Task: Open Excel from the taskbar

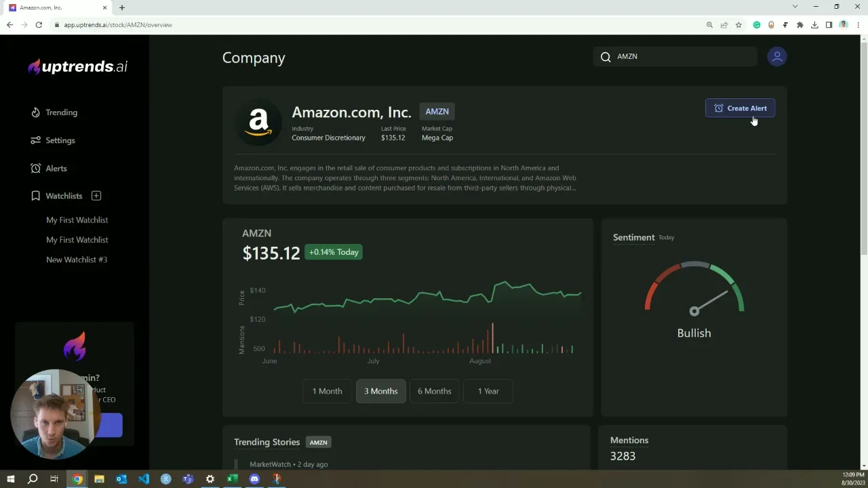Action: point(232,479)
